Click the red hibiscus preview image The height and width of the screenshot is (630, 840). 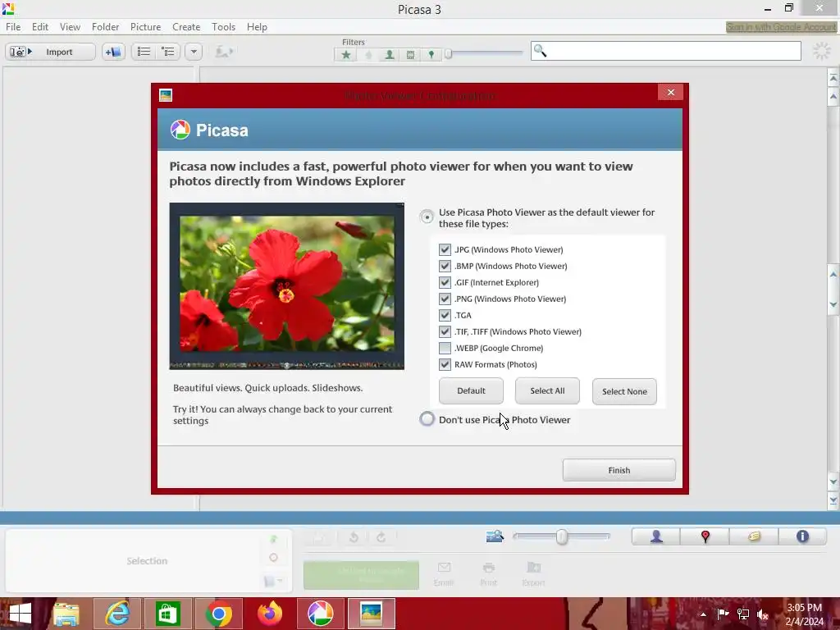(286, 286)
